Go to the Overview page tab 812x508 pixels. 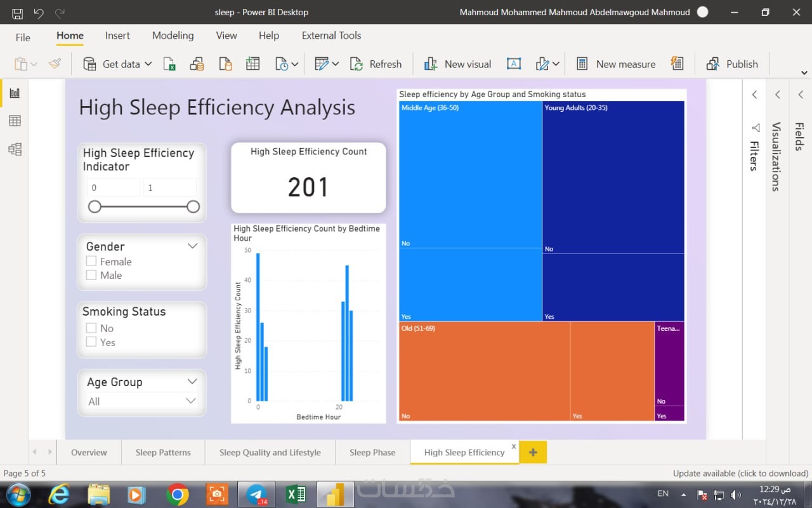point(89,452)
